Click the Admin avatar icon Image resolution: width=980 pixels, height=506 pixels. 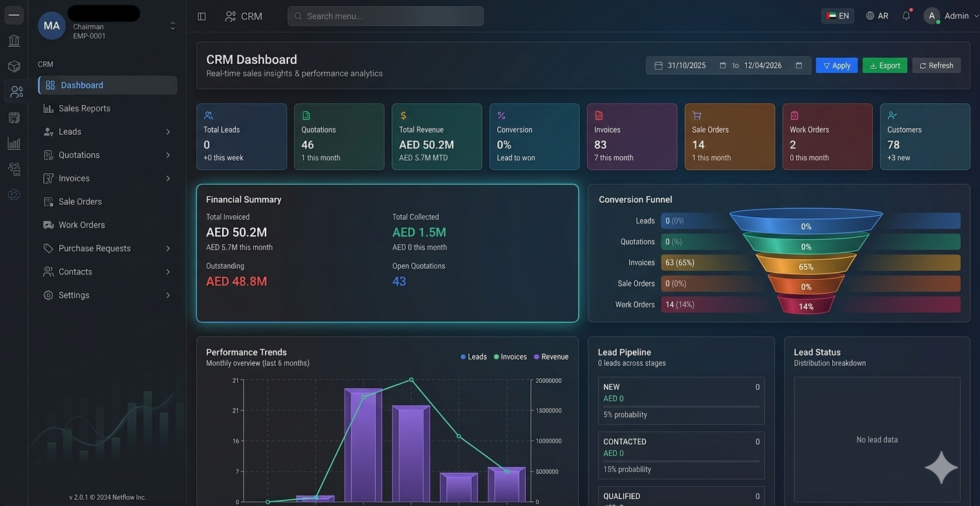[932, 16]
